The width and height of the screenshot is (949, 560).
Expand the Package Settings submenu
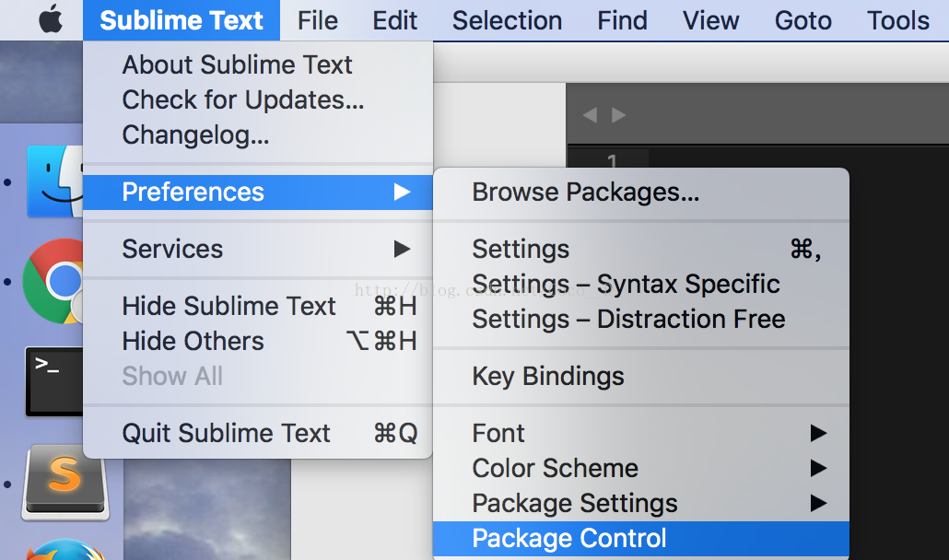pyautogui.click(x=641, y=504)
